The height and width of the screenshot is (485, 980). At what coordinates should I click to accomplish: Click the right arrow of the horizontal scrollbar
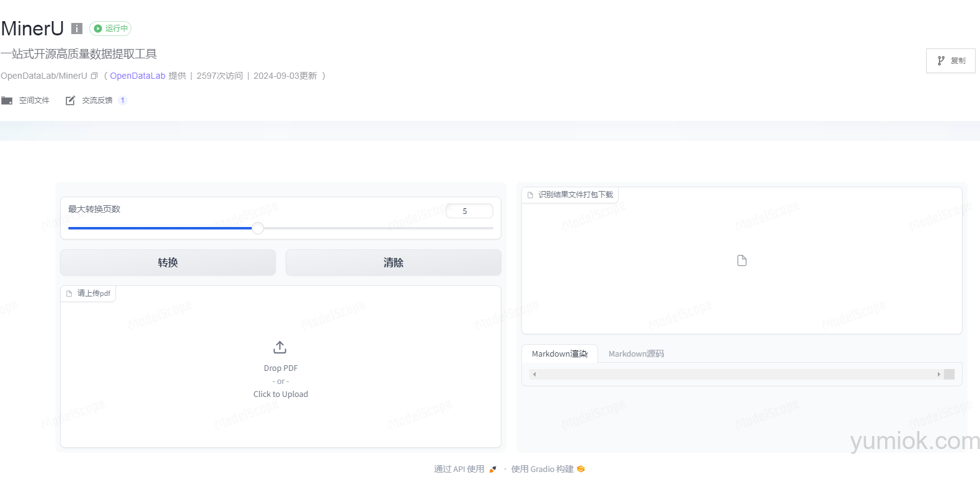939,374
